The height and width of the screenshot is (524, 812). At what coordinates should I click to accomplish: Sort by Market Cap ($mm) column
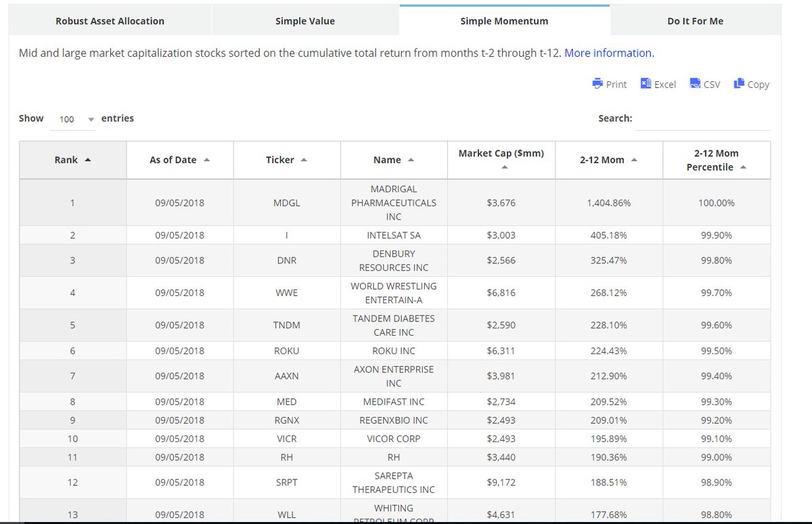pos(501,160)
